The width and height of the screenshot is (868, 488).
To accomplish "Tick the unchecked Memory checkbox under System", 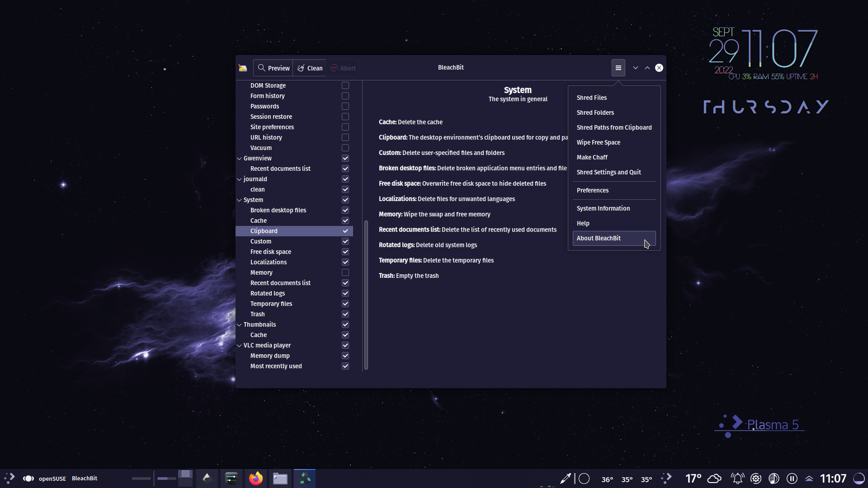I will tap(345, 272).
